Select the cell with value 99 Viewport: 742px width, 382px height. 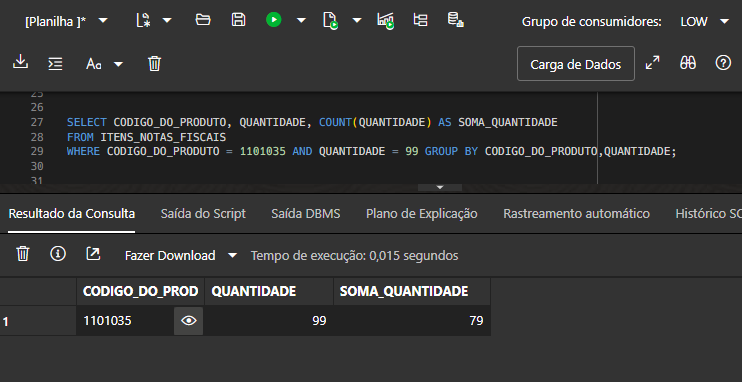tap(269, 321)
